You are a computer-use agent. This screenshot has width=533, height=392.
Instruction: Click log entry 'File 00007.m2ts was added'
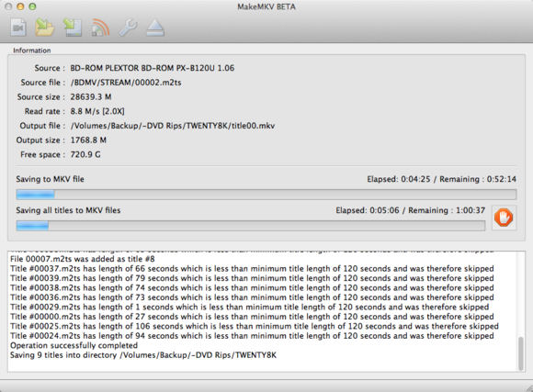83,259
